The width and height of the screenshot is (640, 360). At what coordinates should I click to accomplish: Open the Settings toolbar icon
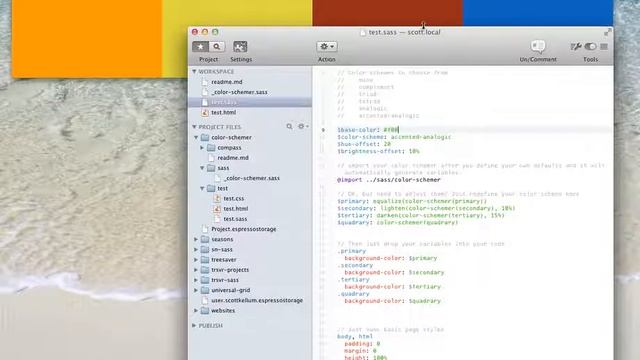pos(240,47)
